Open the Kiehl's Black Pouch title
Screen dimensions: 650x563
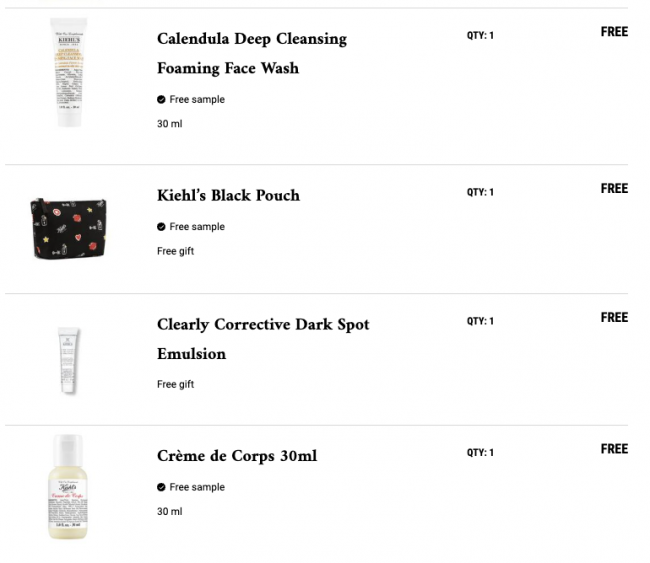[228, 195]
